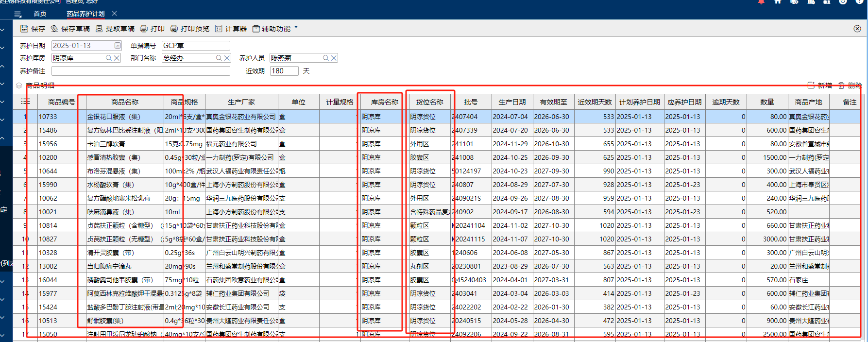Click 当归腹痛宁滴丸 cell
868x342 pixels.
coord(125,266)
